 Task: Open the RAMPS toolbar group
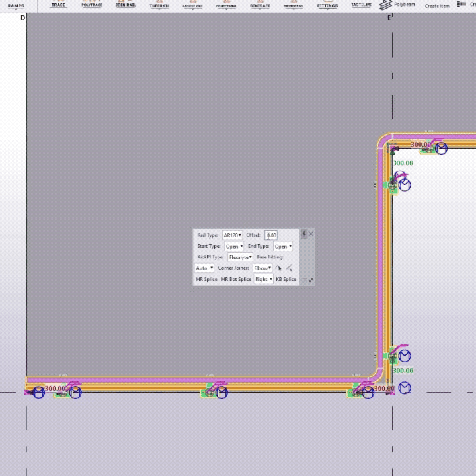(16, 5)
